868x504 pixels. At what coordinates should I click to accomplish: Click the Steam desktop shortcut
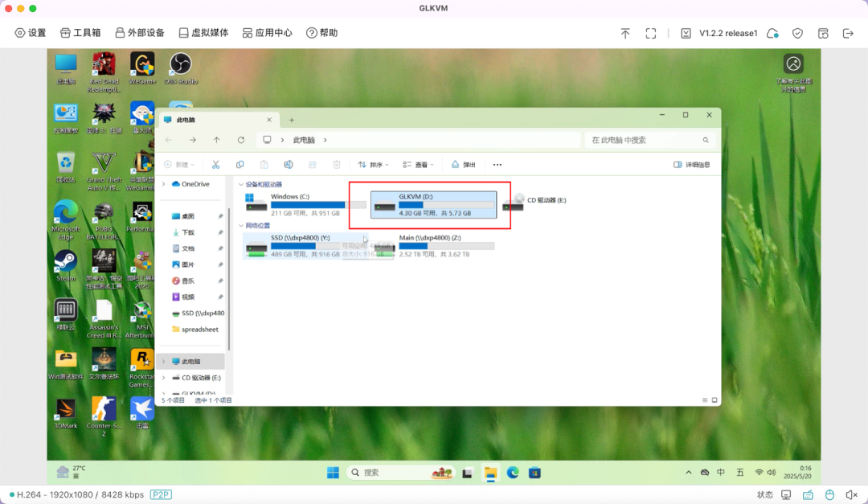[65, 265]
